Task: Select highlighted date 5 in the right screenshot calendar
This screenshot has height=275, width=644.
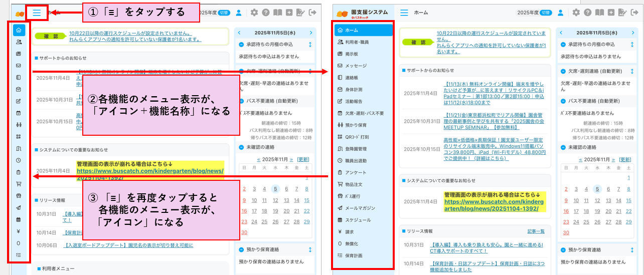Action: [x=597, y=189]
